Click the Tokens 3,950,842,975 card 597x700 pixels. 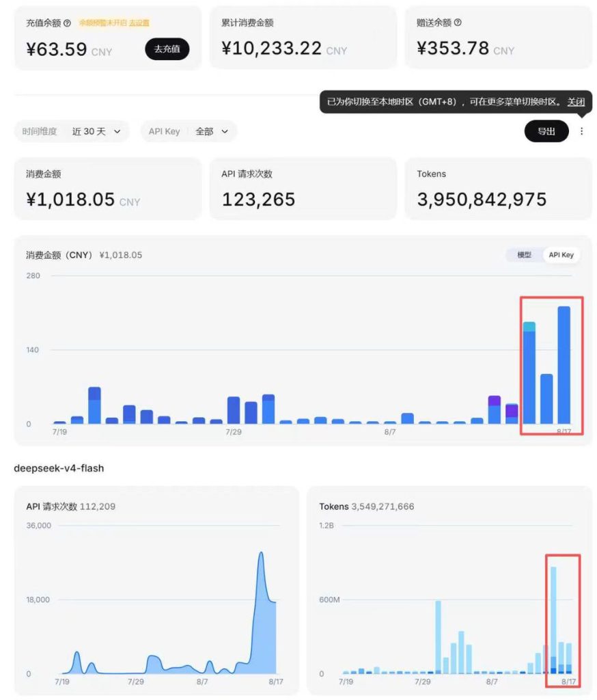499,189
